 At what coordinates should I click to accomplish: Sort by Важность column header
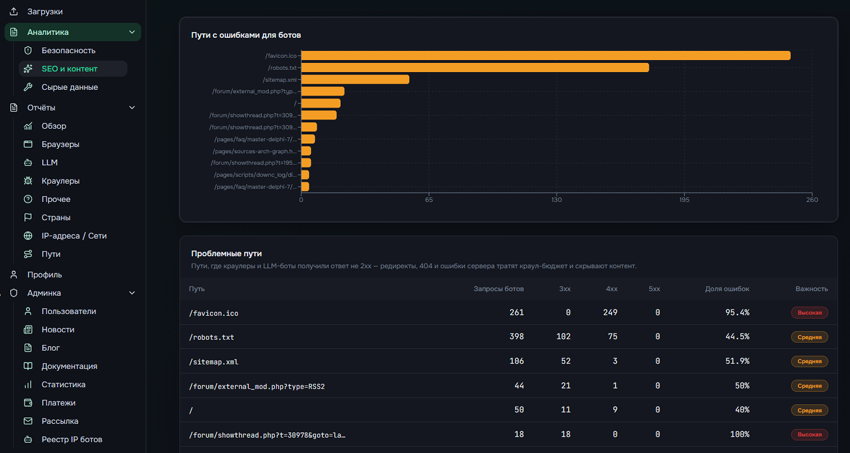(x=812, y=289)
